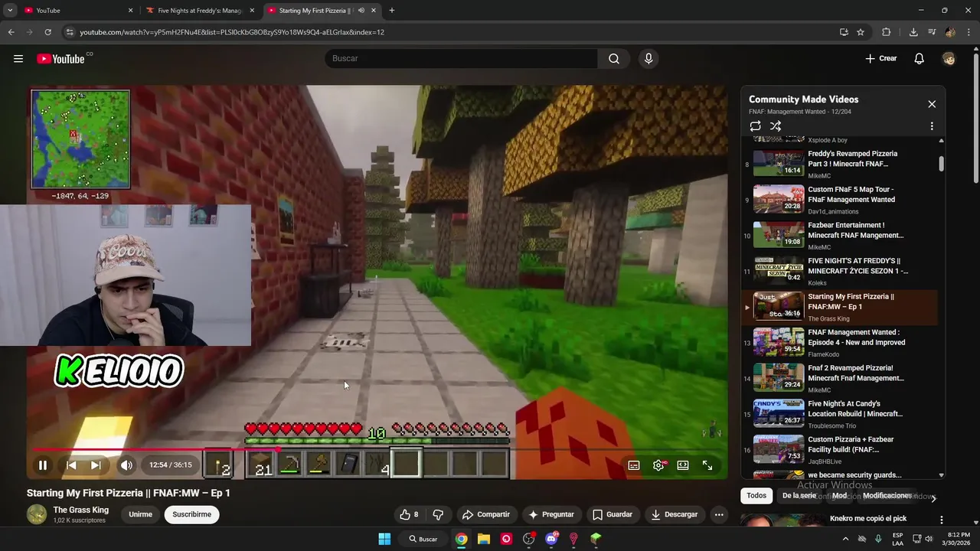Dislike the video with thumbs down
The image size is (980, 551).
tap(438, 514)
